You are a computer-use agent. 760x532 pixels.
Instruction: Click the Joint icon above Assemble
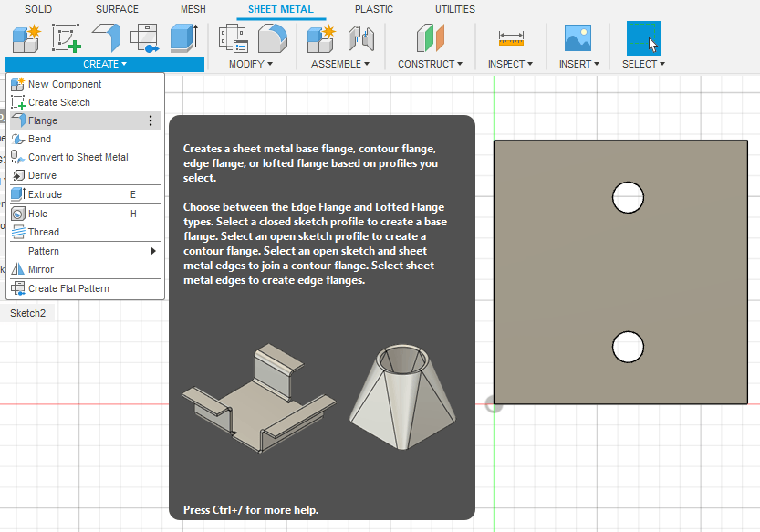362,38
